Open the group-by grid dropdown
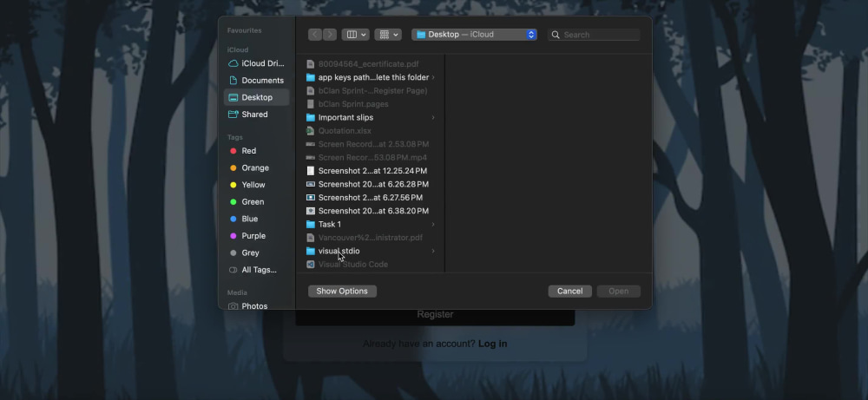 pyautogui.click(x=388, y=35)
